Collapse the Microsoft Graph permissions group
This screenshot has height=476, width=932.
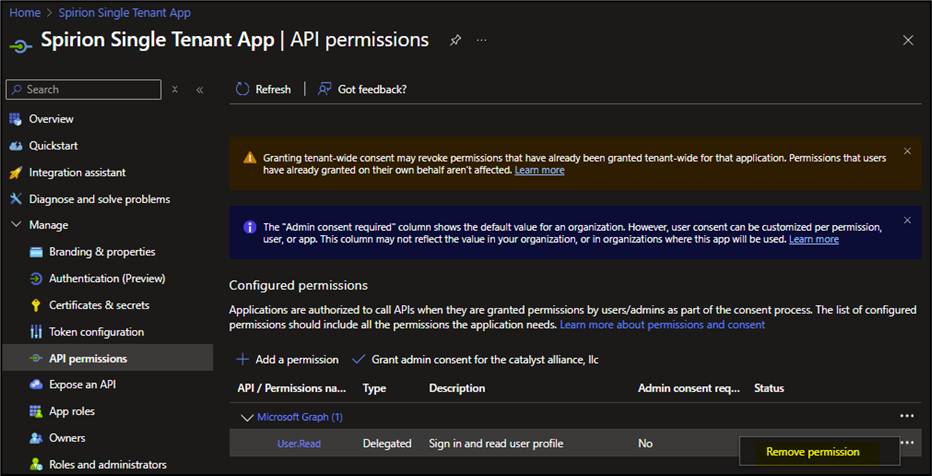pyautogui.click(x=246, y=417)
